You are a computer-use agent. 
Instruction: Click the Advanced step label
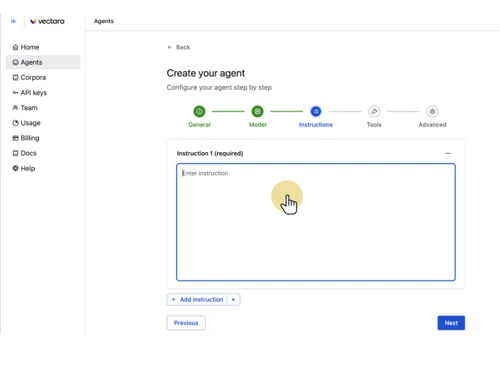point(432,125)
